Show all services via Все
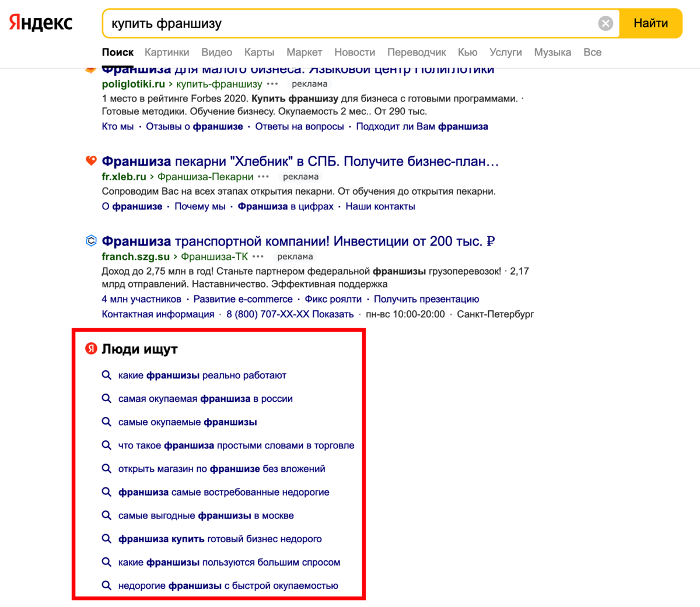This screenshot has width=700, height=607. (x=592, y=52)
